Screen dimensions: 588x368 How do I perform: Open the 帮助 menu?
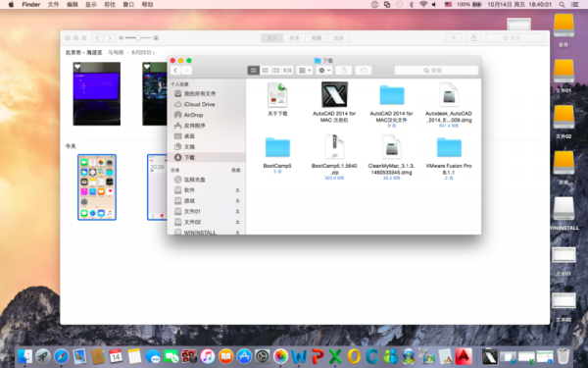[147, 5]
